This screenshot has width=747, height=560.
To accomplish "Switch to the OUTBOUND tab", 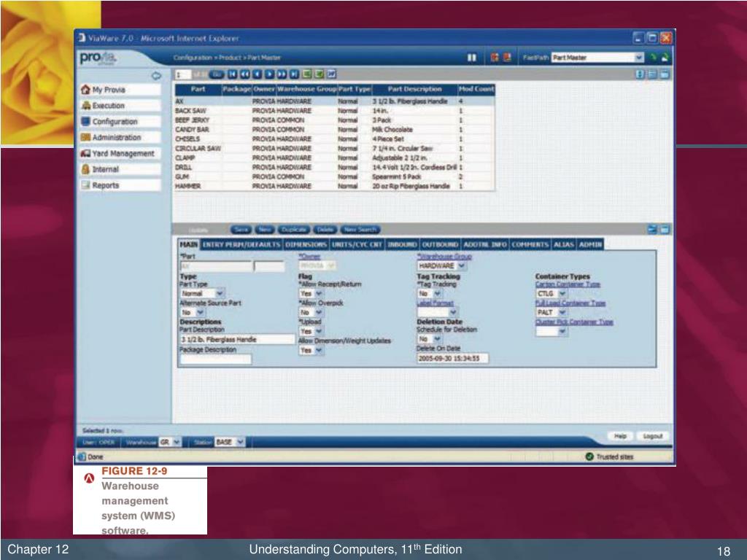I will (440, 244).
